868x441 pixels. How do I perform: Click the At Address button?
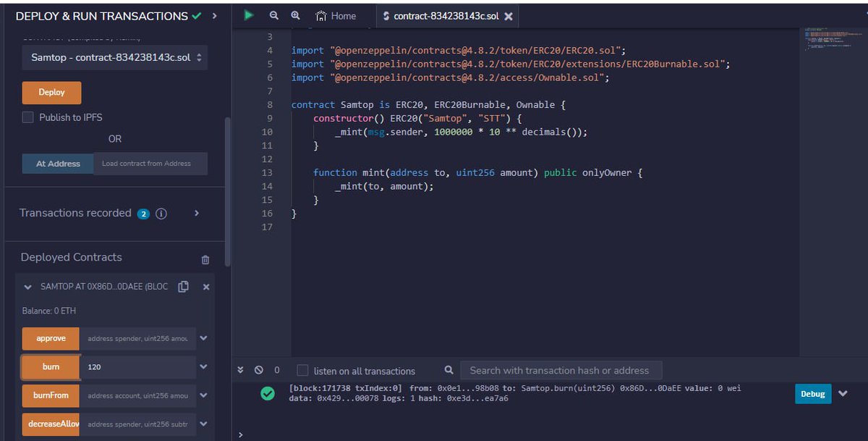(58, 164)
